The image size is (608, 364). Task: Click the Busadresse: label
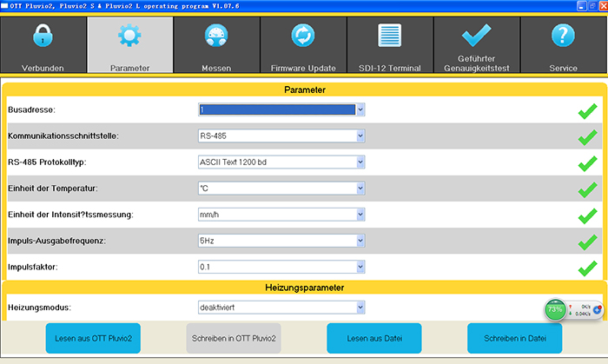click(32, 109)
